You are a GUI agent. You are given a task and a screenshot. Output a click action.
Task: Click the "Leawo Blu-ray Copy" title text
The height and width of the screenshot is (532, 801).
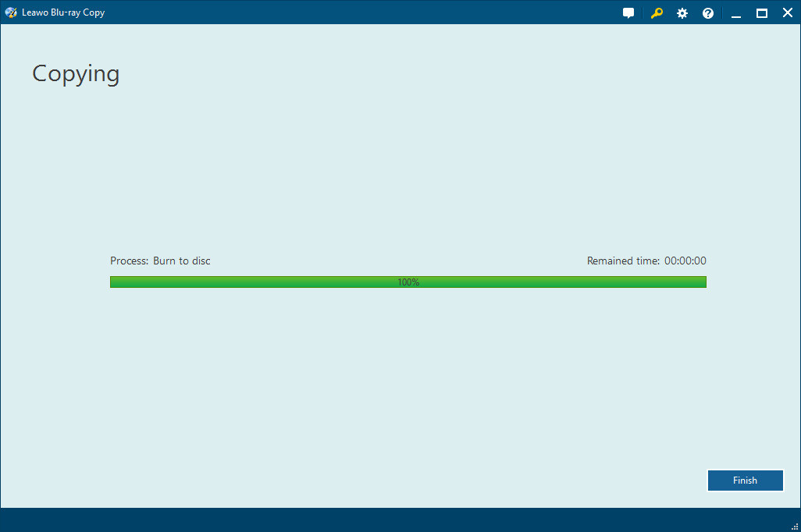63,13
